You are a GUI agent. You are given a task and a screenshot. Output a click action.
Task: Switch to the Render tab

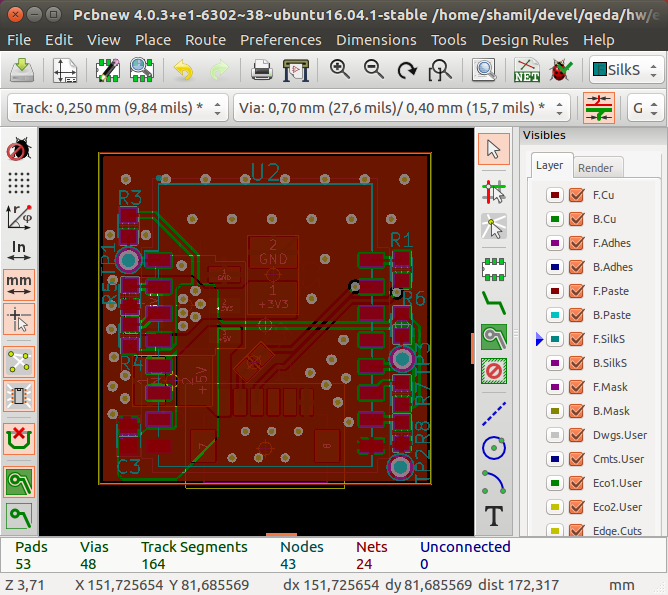tap(595, 168)
